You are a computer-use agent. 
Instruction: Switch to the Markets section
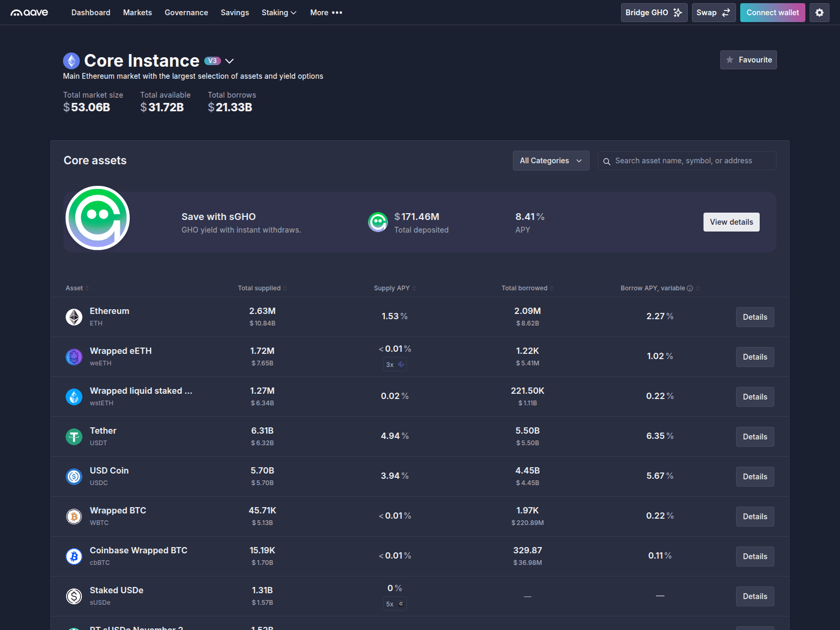pyautogui.click(x=137, y=12)
